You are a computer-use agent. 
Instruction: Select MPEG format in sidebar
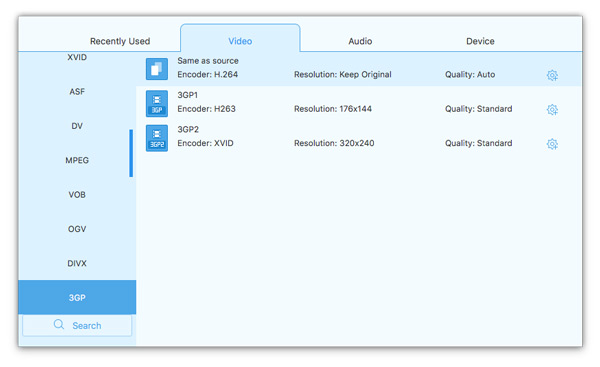77,160
